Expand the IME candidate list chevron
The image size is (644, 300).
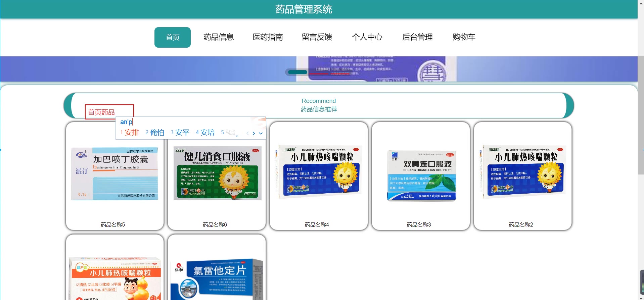pyautogui.click(x=261, y=133)
